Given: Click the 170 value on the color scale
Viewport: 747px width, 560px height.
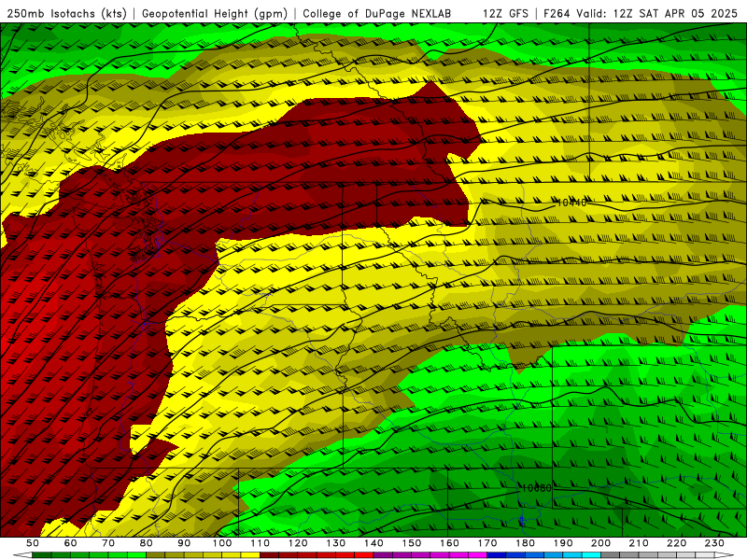Looking at the screenshot, I should click(487, 543).
